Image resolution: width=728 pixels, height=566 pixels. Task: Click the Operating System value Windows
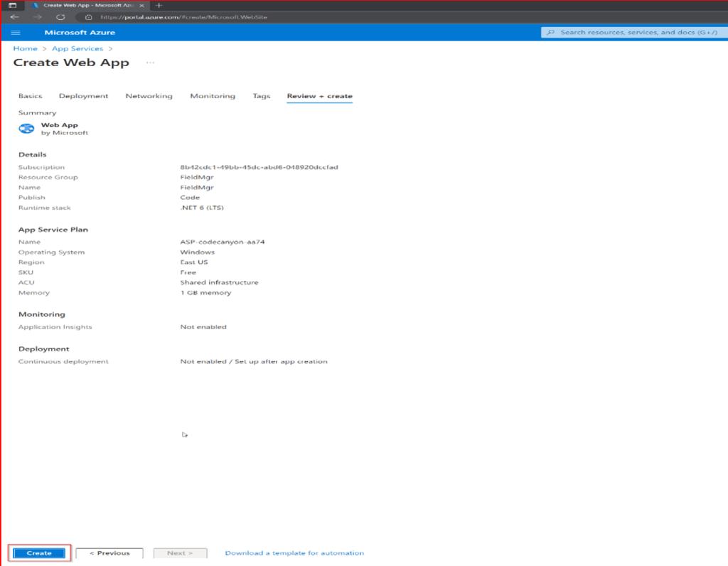click(x=198, y=252)
